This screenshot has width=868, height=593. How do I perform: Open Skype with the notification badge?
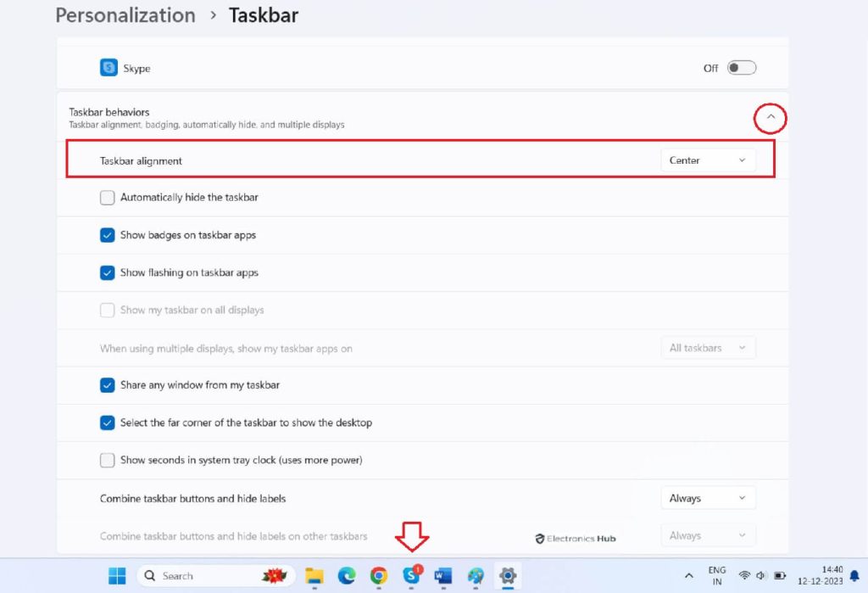pyautogui.click(x=411, y=575)
